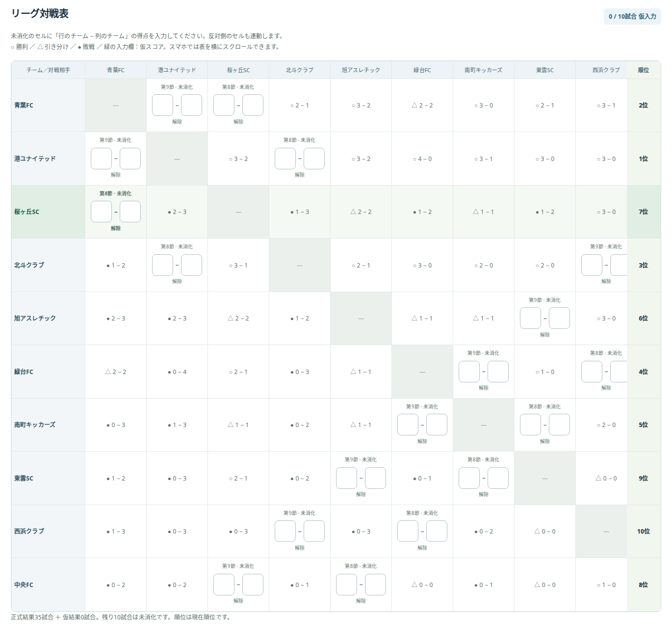Image resolution: width=672 pixels, height=643 pixels.
Task: Select the 桜ヶ丘SC row header
Action: pos(48,212)
